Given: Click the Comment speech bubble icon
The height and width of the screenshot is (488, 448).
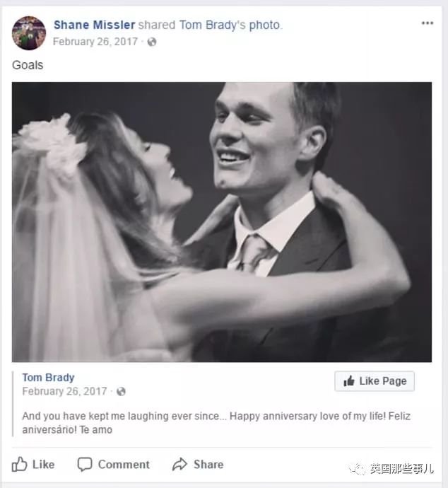Looking at the screenshot, I should click(85, 465).
